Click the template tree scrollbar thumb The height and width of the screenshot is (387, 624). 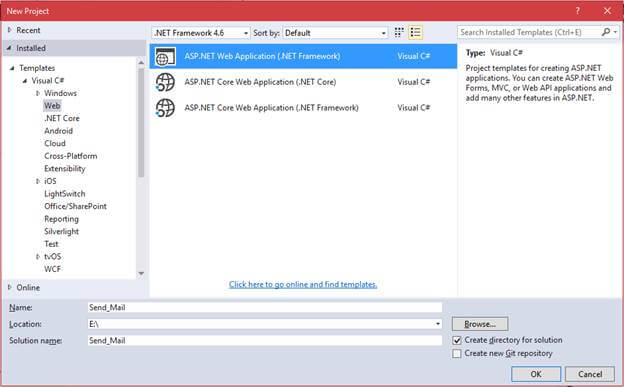point(141,122)
